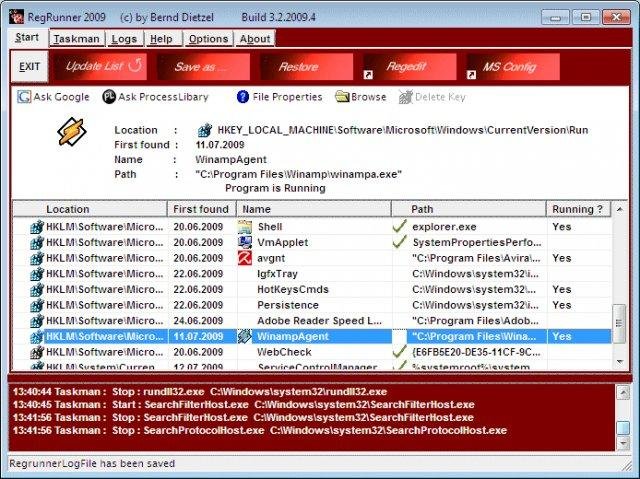The width and height of the screenshot is (640, 479).
Task: Click the 24.06.2009 date cell
Action: 198,321
